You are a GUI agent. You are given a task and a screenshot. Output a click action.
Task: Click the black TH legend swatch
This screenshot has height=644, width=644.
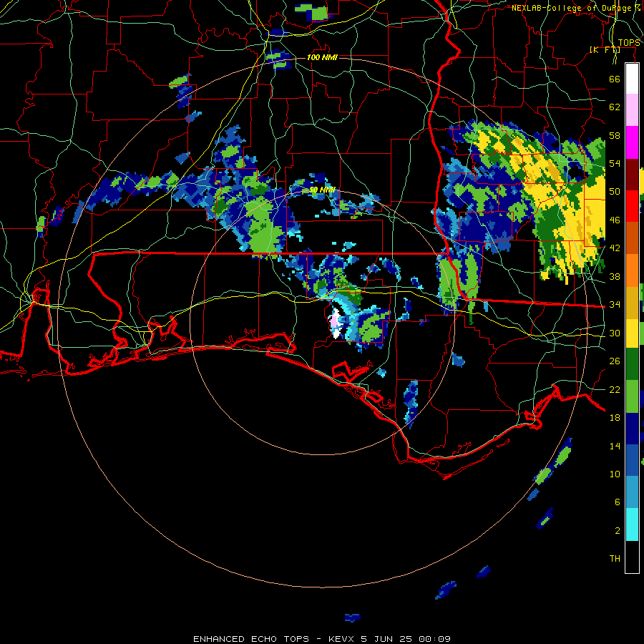[x=632, y=557]
